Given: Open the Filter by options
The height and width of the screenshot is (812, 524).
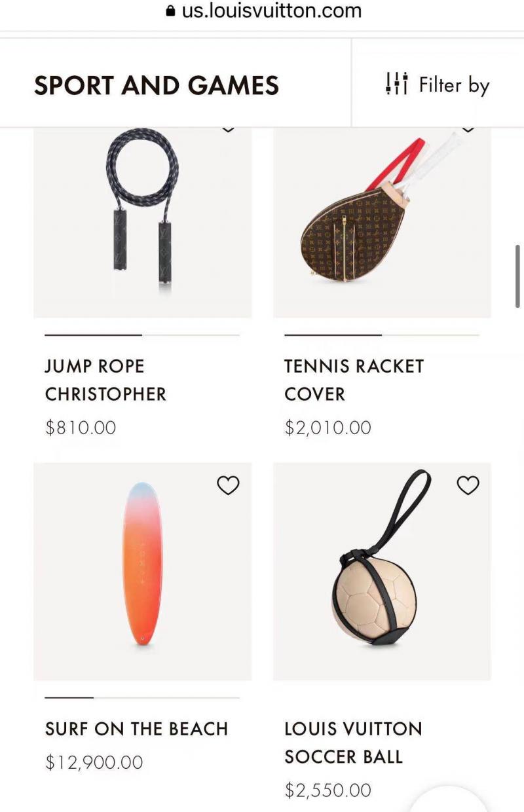Looking at the screenshot, I should [438, 84].
